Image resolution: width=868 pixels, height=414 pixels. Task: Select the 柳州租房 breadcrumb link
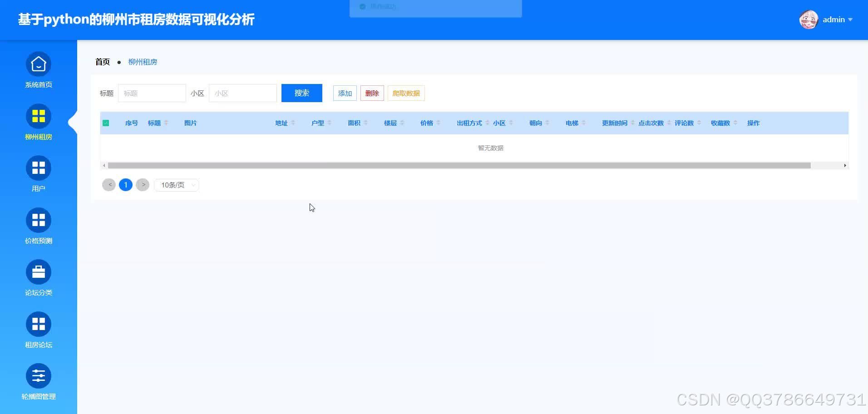(x=143, y=62)
